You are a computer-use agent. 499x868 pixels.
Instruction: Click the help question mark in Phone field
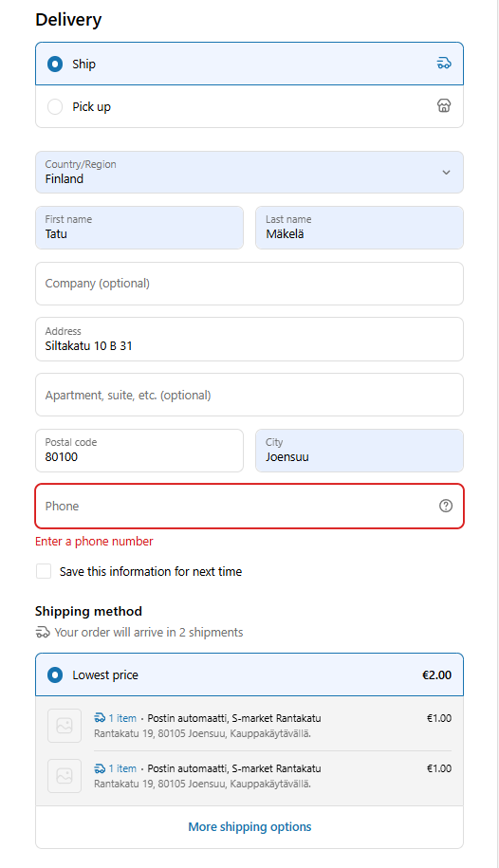click(x=445, y=506)
